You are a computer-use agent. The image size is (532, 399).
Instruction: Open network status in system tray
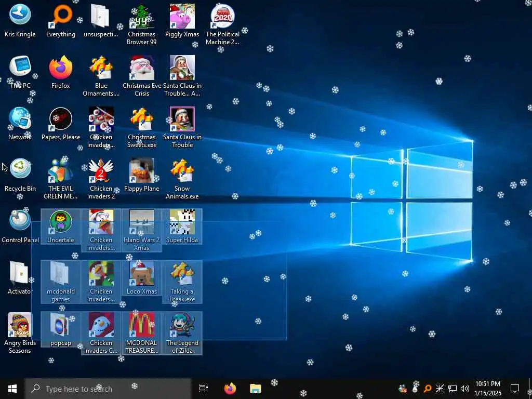pos(453,389)
